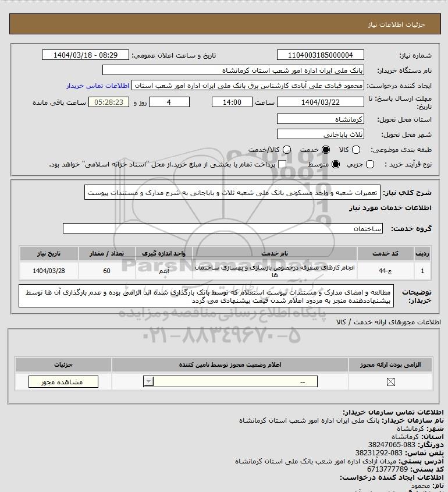This screenshot has width=448, height=492.
Task: Click the واحد اندازه گیری column header
Action: [164, 253]
